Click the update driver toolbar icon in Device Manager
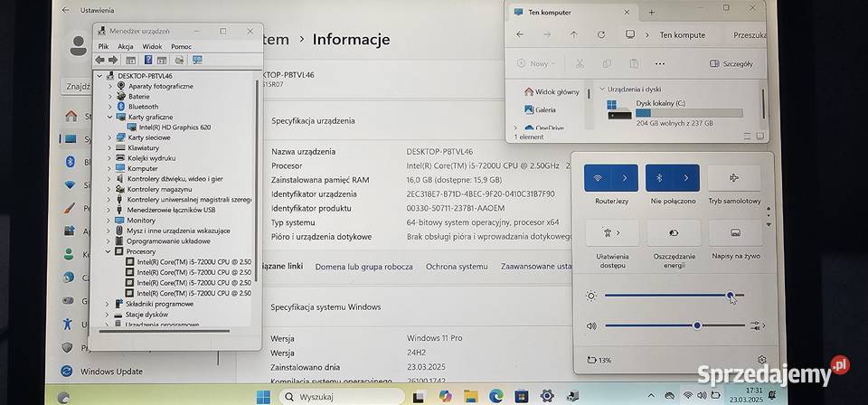Screen dimensions: 868x405 (x=179, y=60)
